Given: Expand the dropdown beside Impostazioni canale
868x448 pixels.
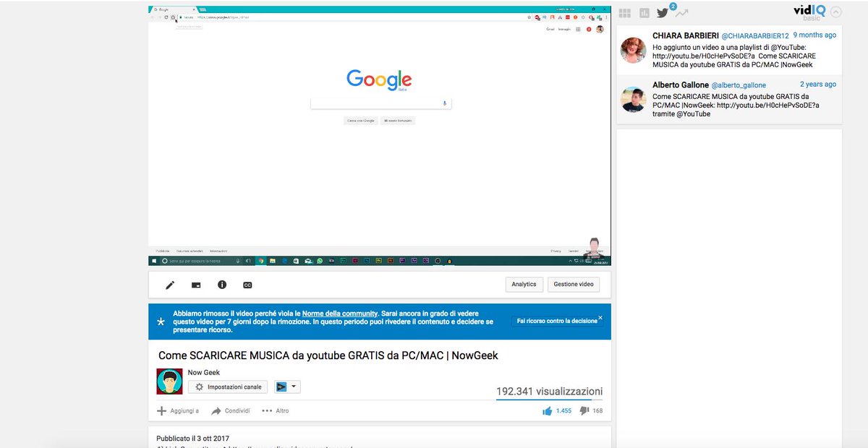Looking at the screenshot, I should (x=286, y=387).
